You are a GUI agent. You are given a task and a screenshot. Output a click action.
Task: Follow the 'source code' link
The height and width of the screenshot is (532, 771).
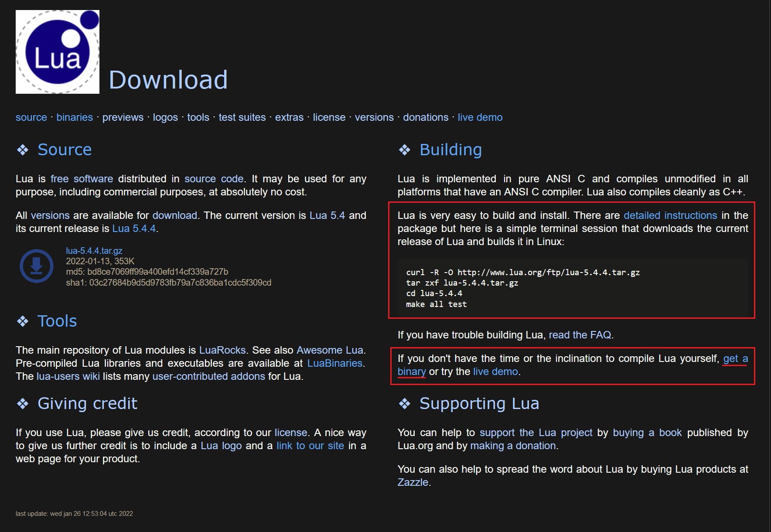coord(214,179)
